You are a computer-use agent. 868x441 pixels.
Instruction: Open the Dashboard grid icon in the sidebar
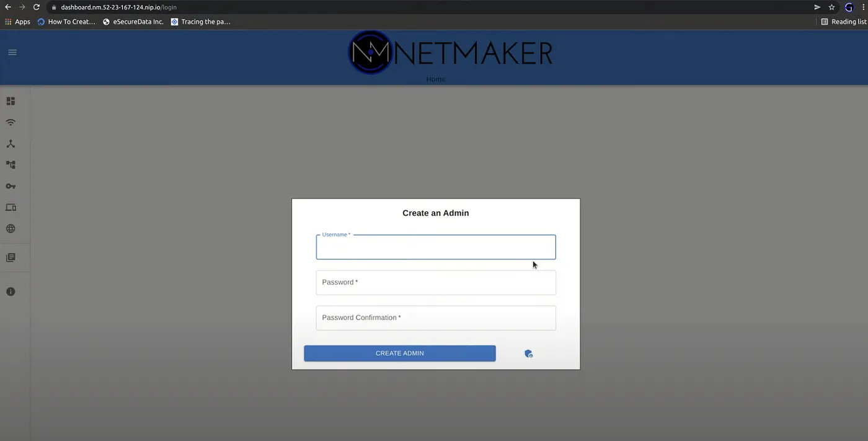point(11,100)
